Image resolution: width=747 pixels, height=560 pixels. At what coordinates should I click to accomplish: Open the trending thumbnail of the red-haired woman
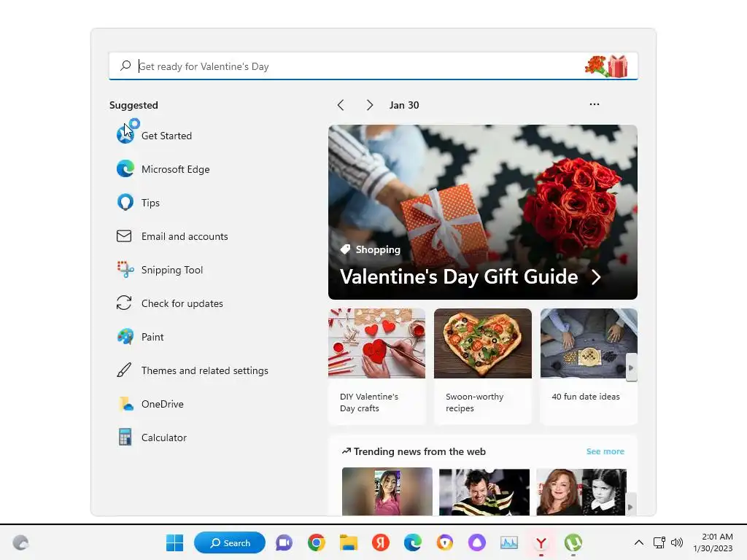pyautogui.click(x=581, y=491)
